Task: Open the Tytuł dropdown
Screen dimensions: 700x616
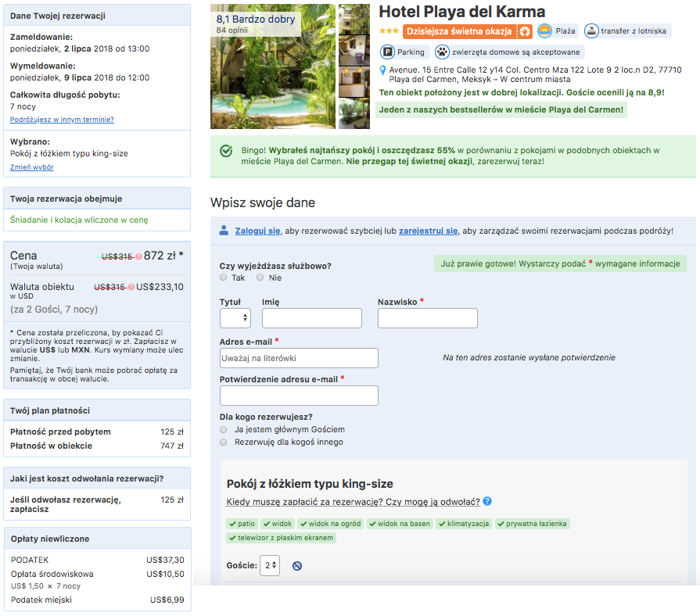Action: click(x=235, y=318)
